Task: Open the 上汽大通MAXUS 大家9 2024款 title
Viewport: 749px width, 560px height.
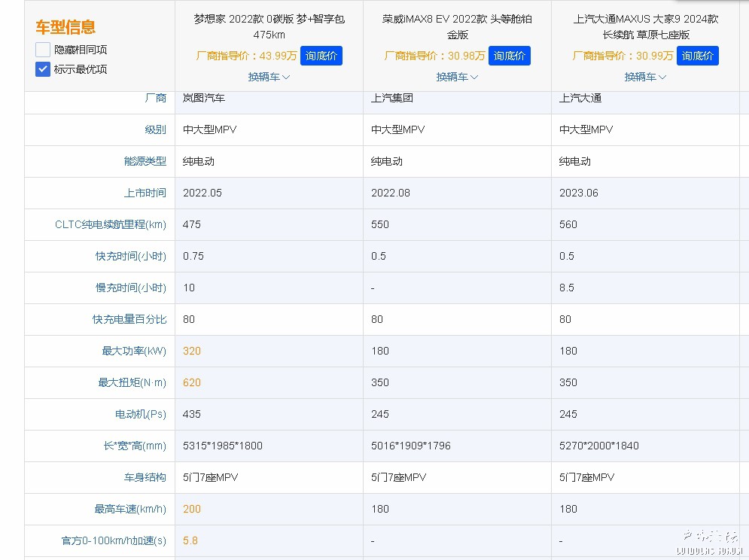Action: pos(645,26)
